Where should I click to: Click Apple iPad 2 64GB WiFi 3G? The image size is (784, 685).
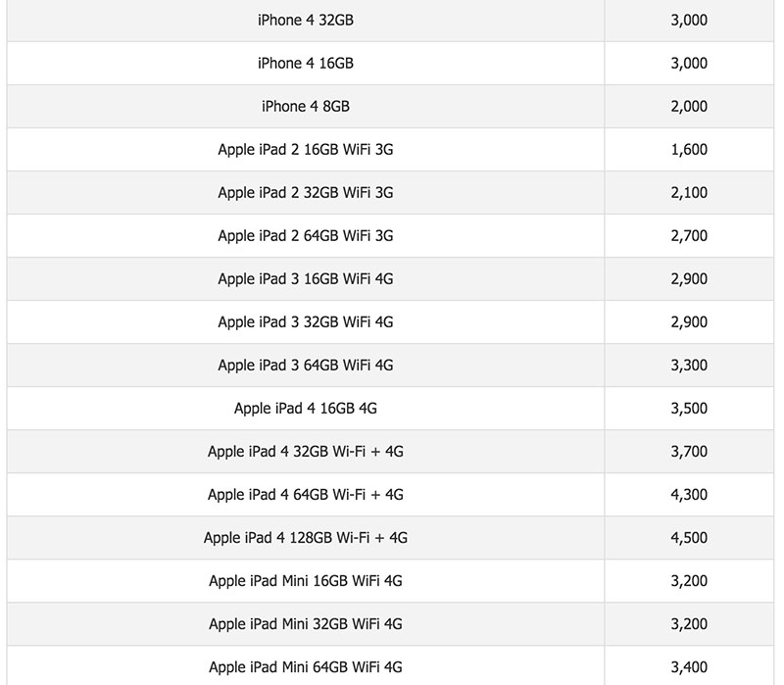305,236
